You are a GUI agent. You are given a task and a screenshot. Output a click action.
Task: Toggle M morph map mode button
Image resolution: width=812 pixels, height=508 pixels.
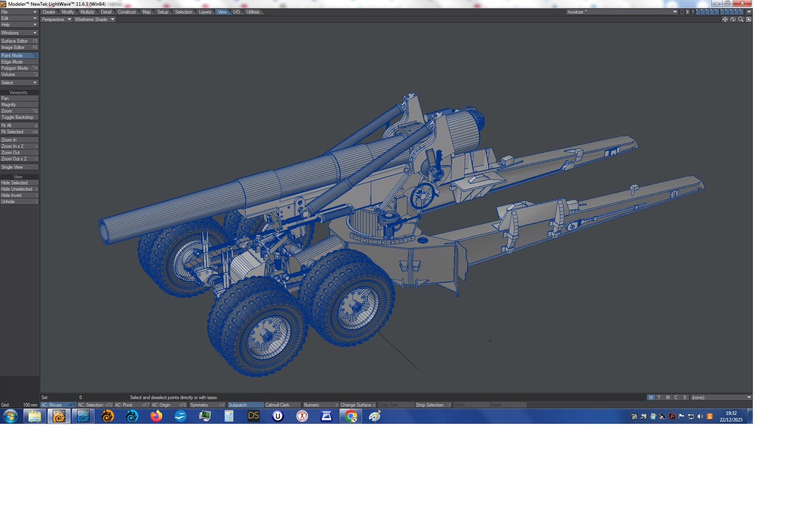coord(668,397)
